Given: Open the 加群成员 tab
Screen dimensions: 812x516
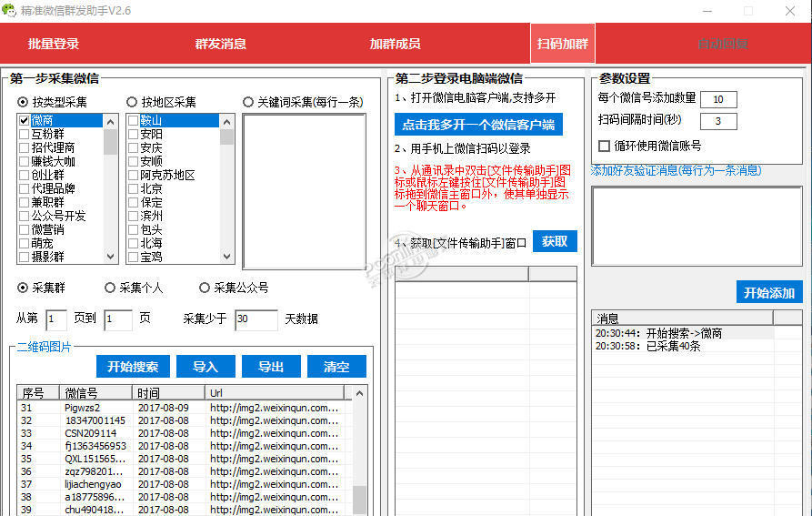Looking at the screenshot, I should [x=395, y=44].
